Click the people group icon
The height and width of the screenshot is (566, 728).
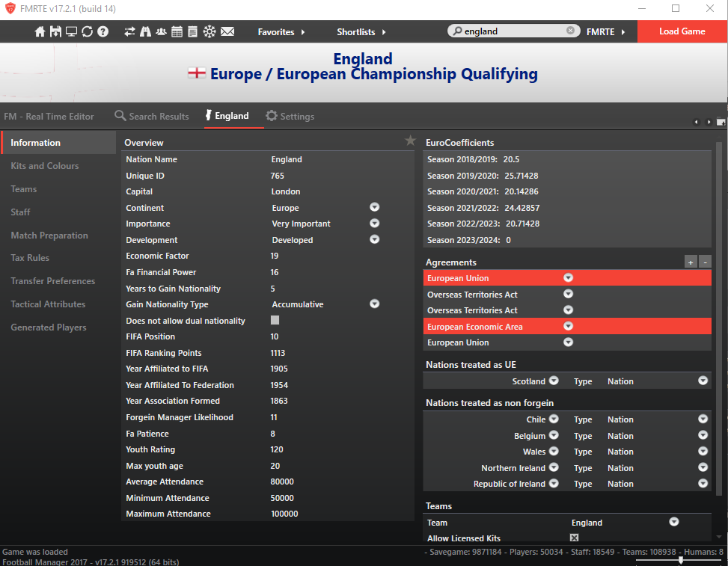pyautogui.click(x=161, y=31)
